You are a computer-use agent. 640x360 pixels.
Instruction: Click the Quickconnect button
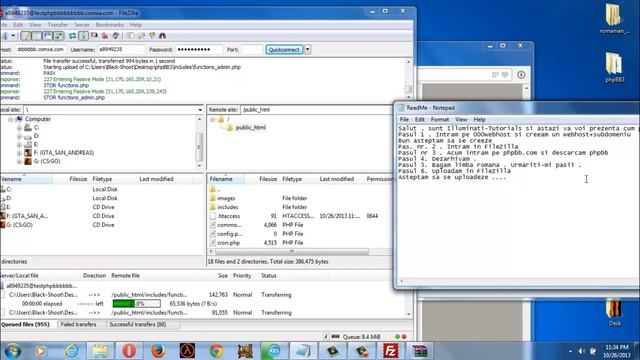[284, 49]
